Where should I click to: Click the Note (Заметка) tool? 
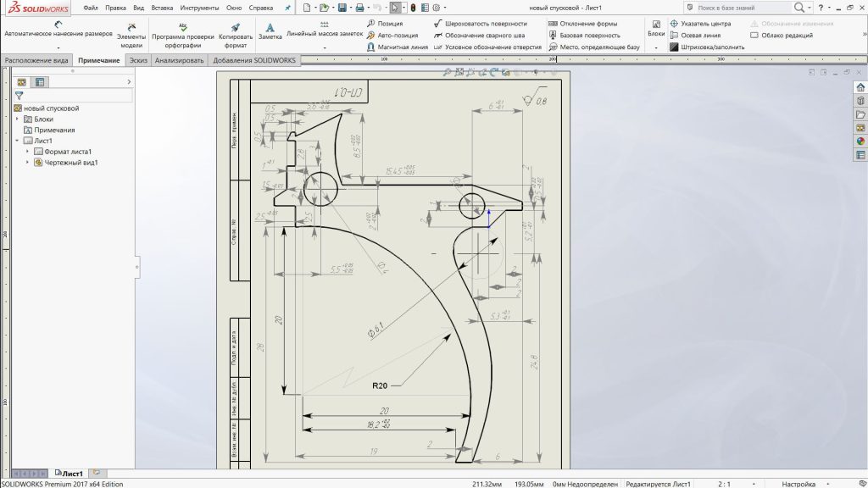pos(270,31)
